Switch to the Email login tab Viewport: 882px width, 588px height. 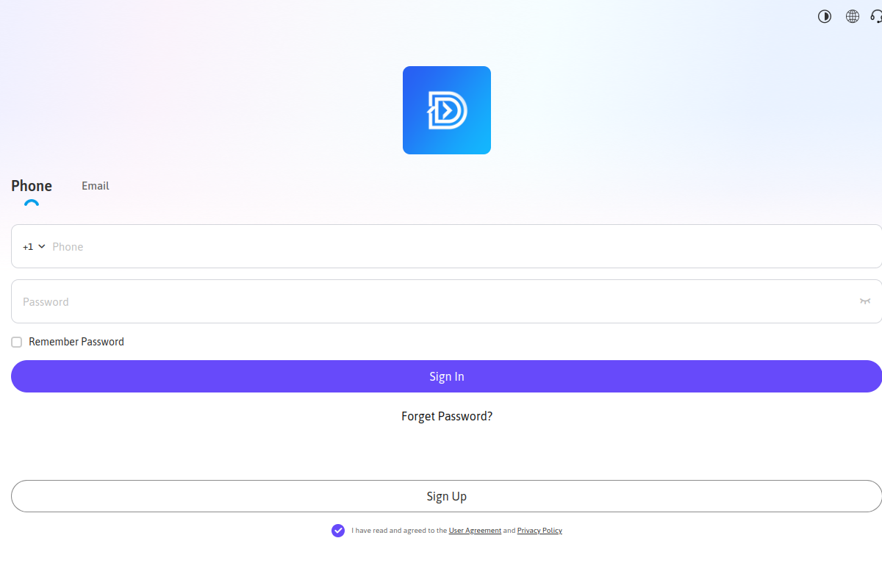click(96, 186)
